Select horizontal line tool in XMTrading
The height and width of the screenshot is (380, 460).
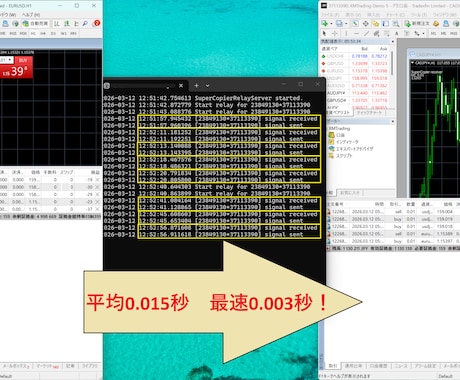(x=356, y=33)
